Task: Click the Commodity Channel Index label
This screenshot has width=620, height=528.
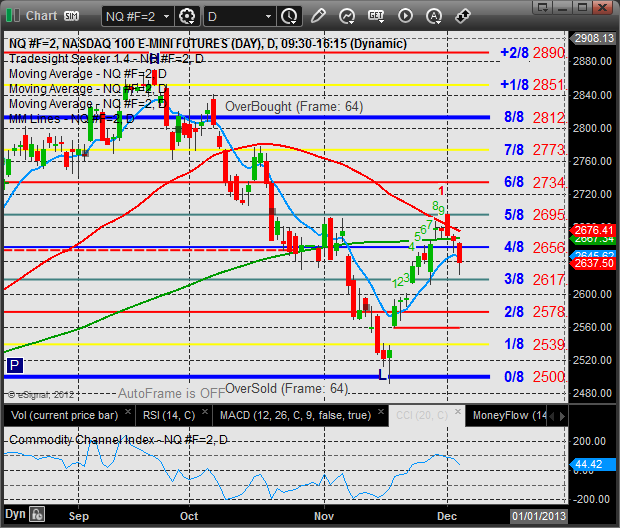Action: (118, 440)
